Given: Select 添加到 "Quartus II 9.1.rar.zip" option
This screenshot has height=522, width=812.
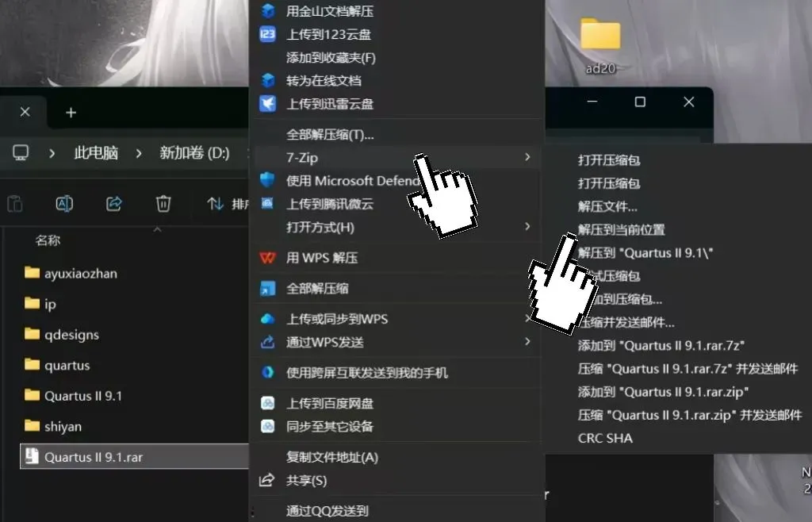Looking at the screenshot, I should coord(664,392).
